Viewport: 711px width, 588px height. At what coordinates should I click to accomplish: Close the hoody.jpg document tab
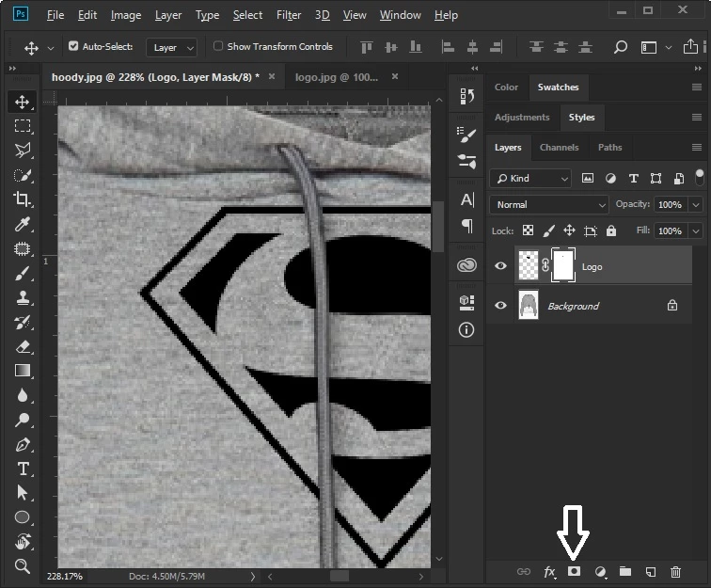tap(272, 77)
